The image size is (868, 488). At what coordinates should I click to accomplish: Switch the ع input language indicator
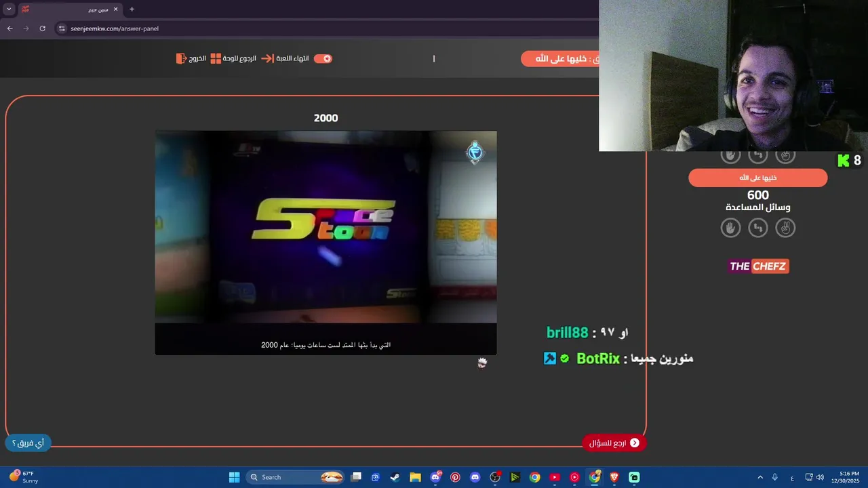792,477
